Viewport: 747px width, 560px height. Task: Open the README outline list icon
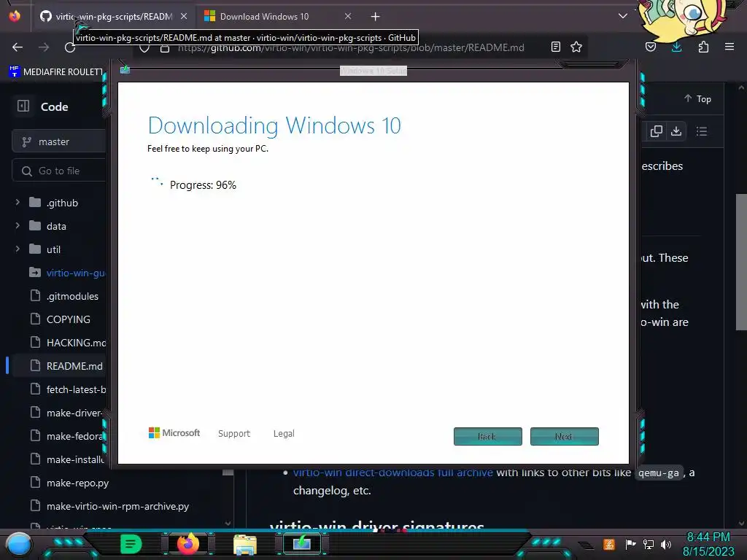coord(701,131)
